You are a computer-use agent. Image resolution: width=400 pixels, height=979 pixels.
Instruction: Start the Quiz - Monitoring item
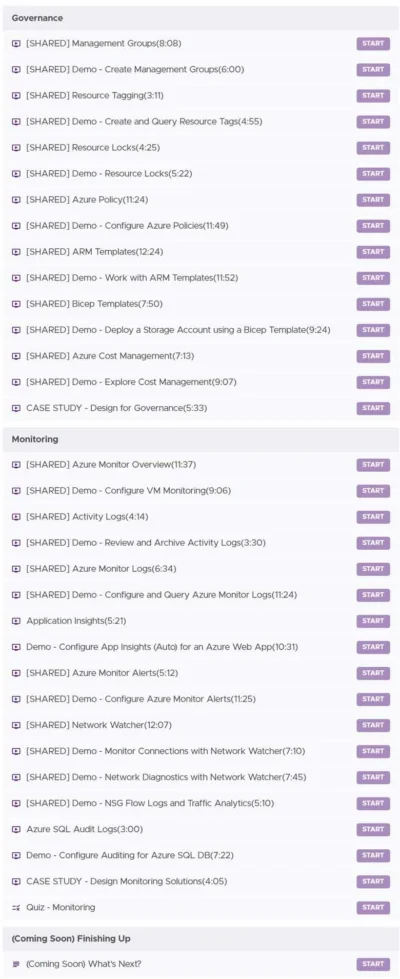coord(373,907)
